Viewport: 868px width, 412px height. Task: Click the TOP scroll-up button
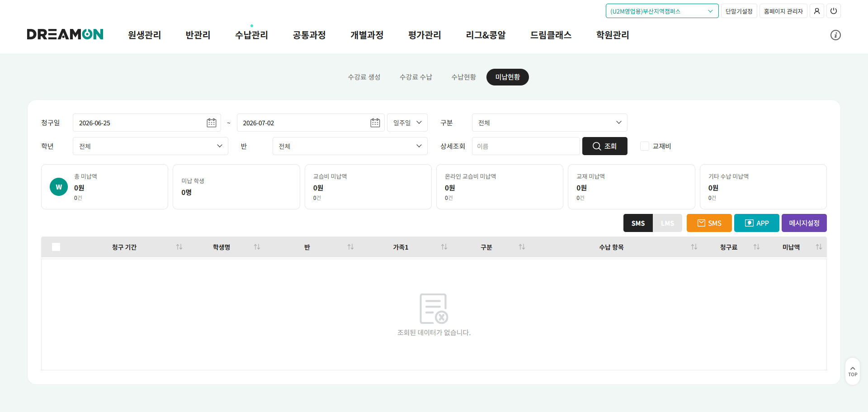click(853, 371)
